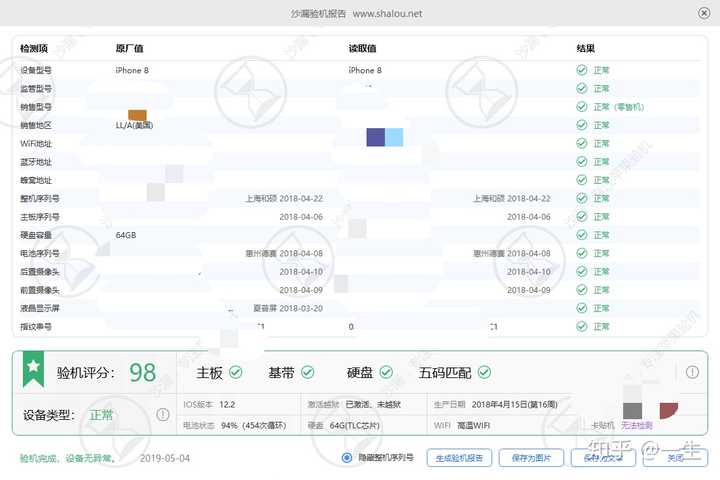Click the check icon in 前置摄像头 row
The width and height of the screenshot is (720, 480).
(581, 290)
